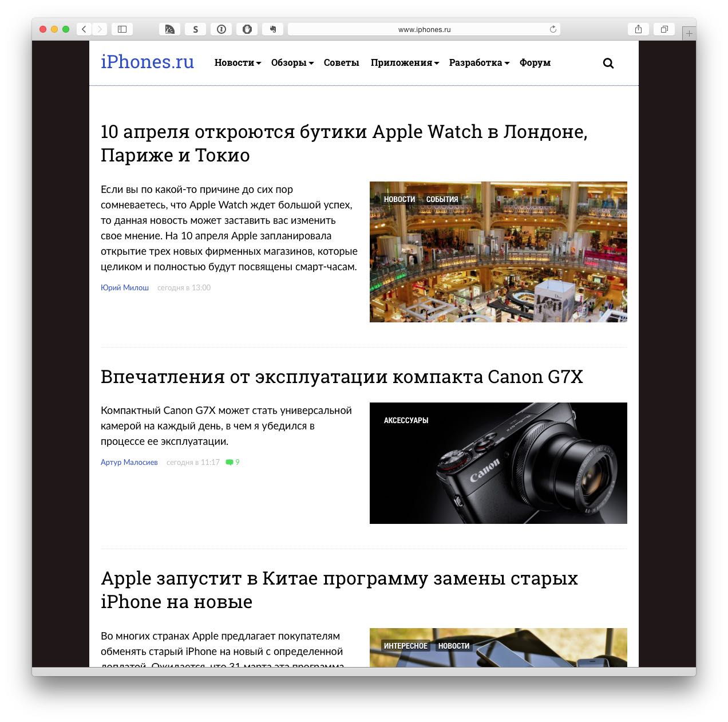Show the Safari sidebar

click(x=122, y=29)
